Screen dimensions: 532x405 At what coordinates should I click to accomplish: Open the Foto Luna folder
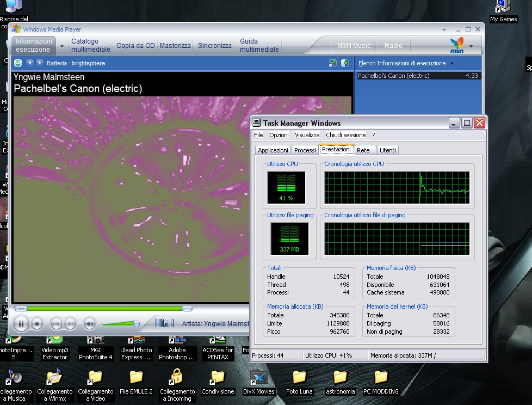[299, 383]
